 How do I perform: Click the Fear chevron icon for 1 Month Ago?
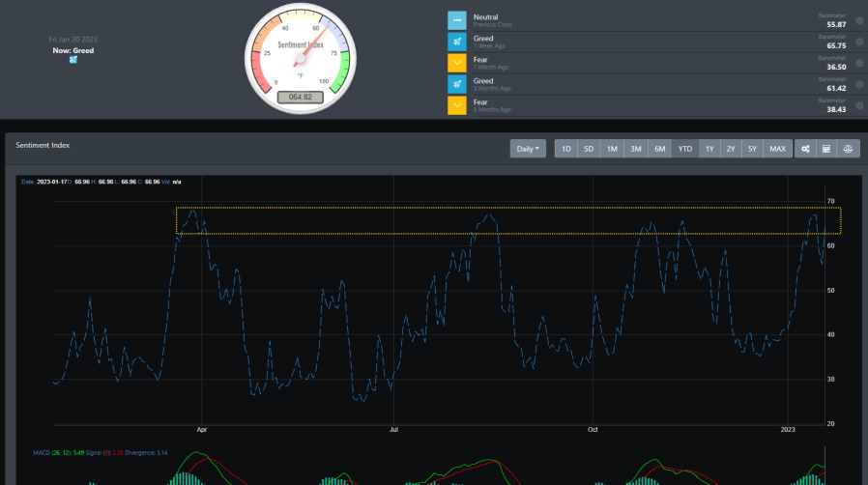pos(456,63)
